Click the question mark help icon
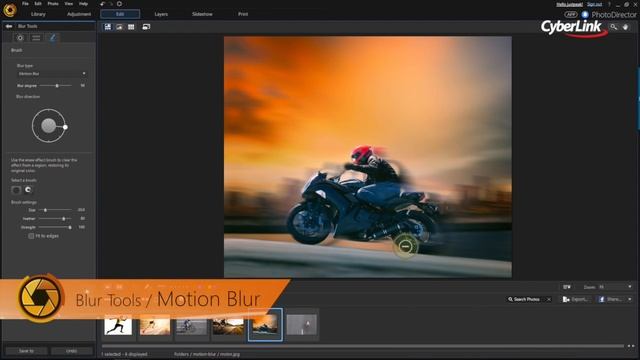 [x=609, y=4]
